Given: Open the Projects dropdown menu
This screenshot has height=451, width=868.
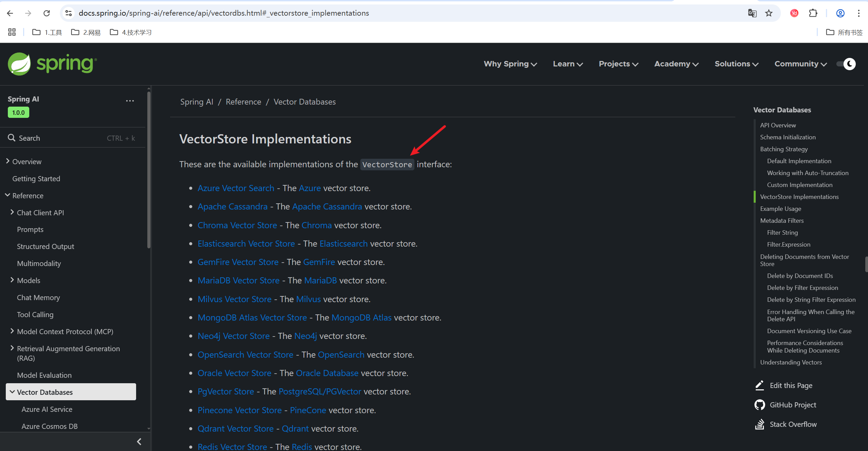Looking at the screenshot, I should point(618,64).
